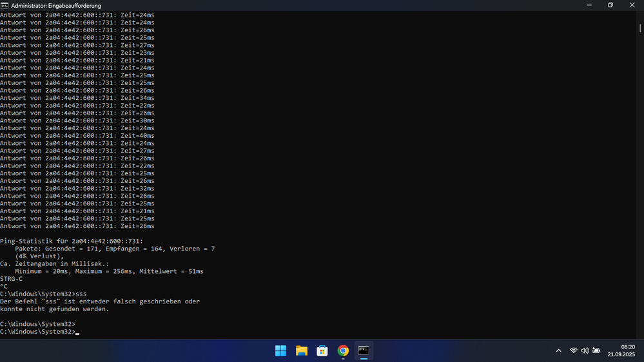Viewport: 644px width, 362px height.
Task: Open volume control in system tray
Action: click(x=585, y=350)
